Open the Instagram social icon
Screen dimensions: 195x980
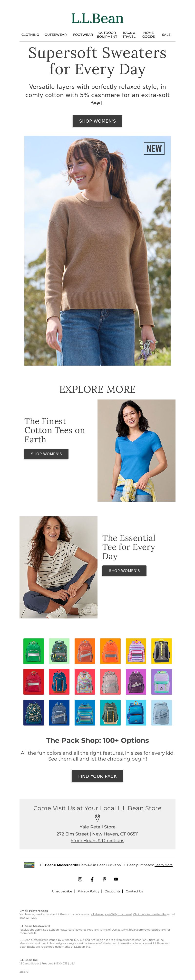(80, 879)
